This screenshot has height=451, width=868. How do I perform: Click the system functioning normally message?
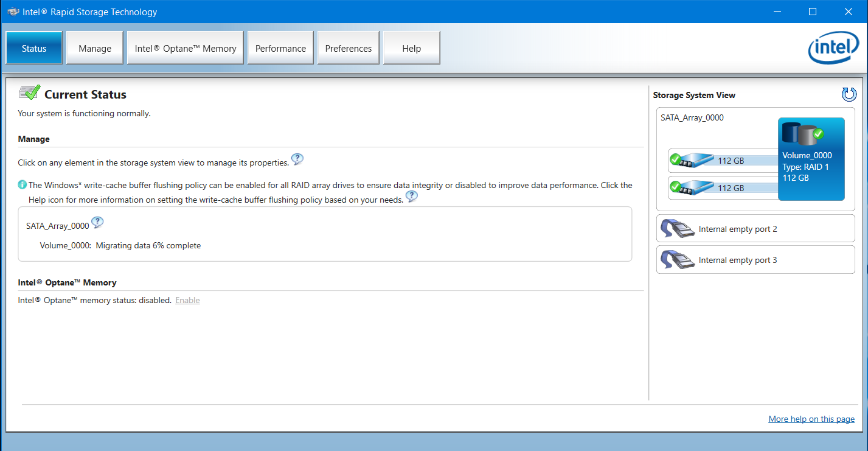84,114
